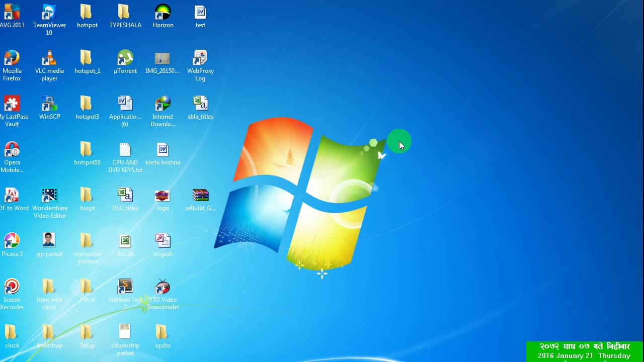Viewport: 644px width, 362px height.
Task: Select the hsopt folder
Action: point(87,199)
